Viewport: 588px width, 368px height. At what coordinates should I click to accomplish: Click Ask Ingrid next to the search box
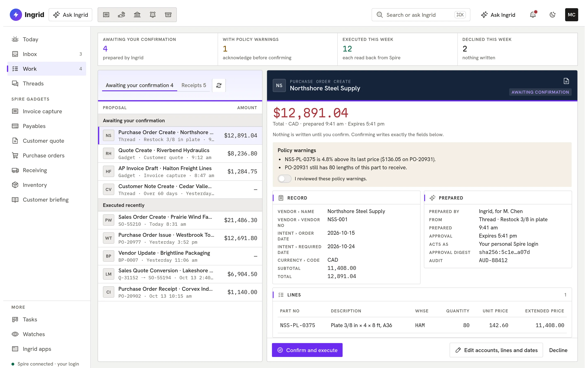tap(498, 15)
